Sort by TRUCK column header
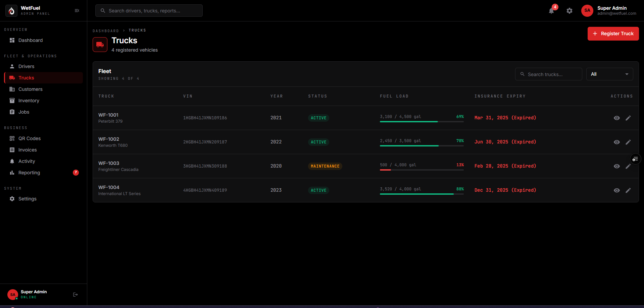This screenshot has width=644, height=308. click(106, 96)
